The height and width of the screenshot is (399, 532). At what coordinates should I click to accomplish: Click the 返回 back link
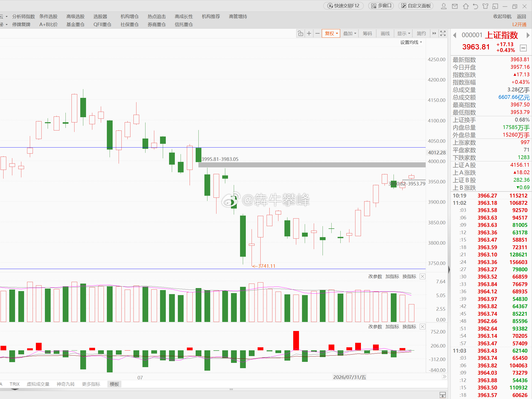click(x=521, y=17)
